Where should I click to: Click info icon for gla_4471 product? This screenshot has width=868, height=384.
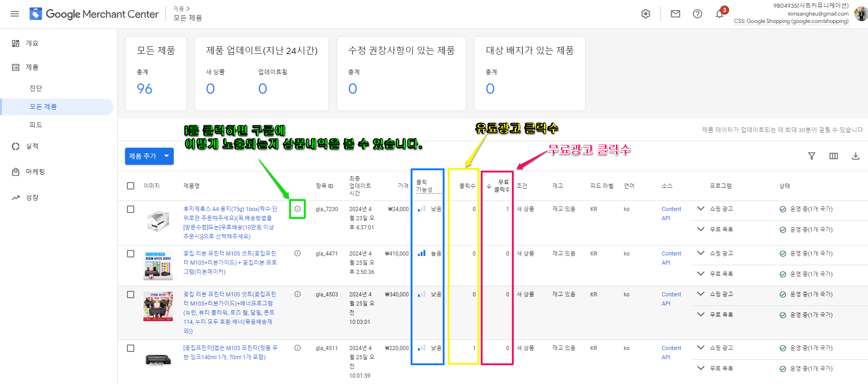(x=297, y=253)
